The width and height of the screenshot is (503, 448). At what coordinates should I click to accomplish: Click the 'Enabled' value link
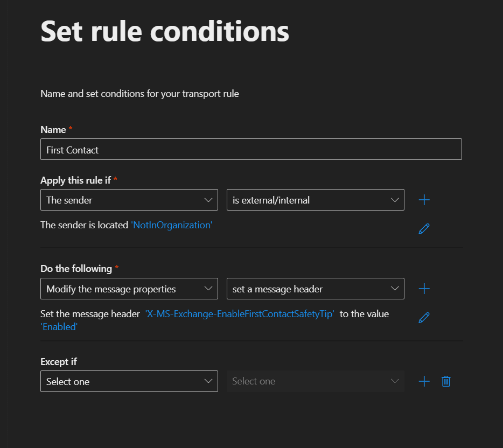click(59, 326)
